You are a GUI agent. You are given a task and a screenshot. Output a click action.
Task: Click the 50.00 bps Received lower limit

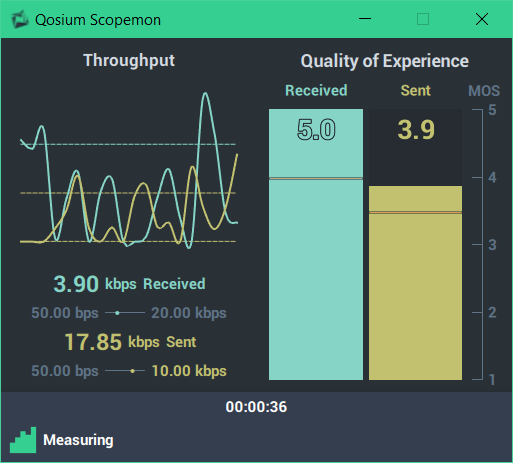(x=65, y=313)
